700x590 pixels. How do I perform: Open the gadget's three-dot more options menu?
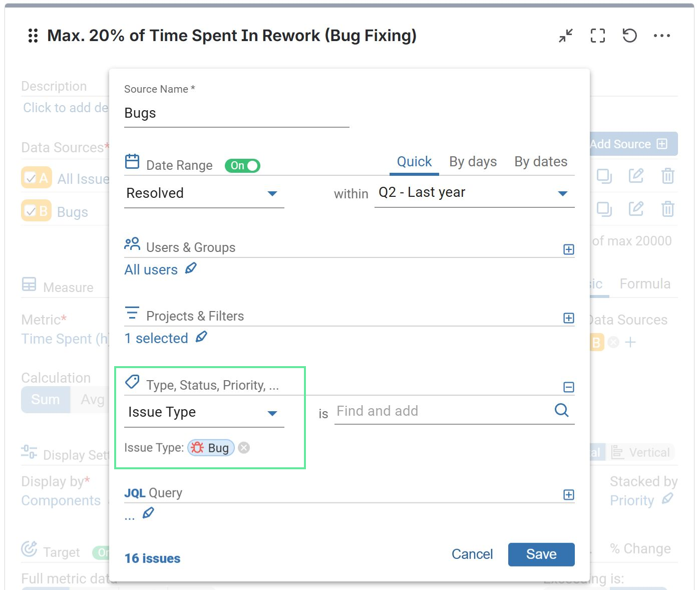coord(661,36)
